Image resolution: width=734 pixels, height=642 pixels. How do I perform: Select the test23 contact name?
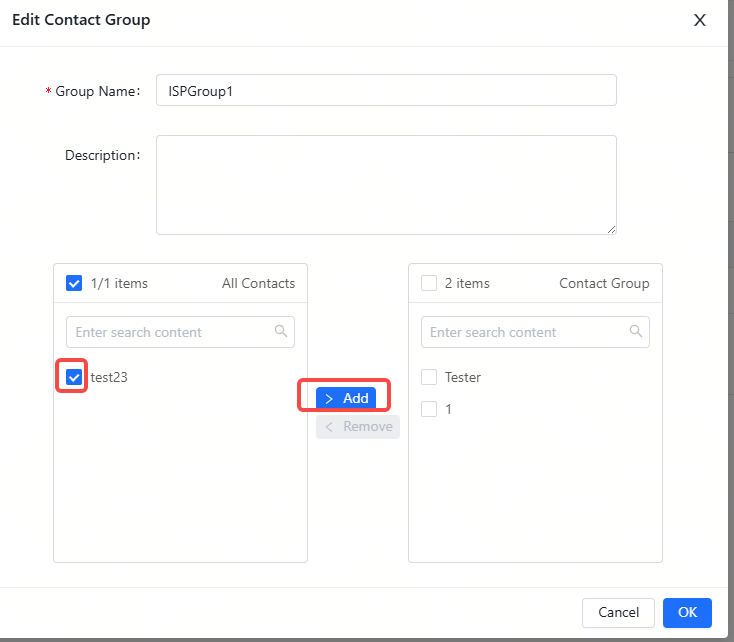tap(109, 378)
